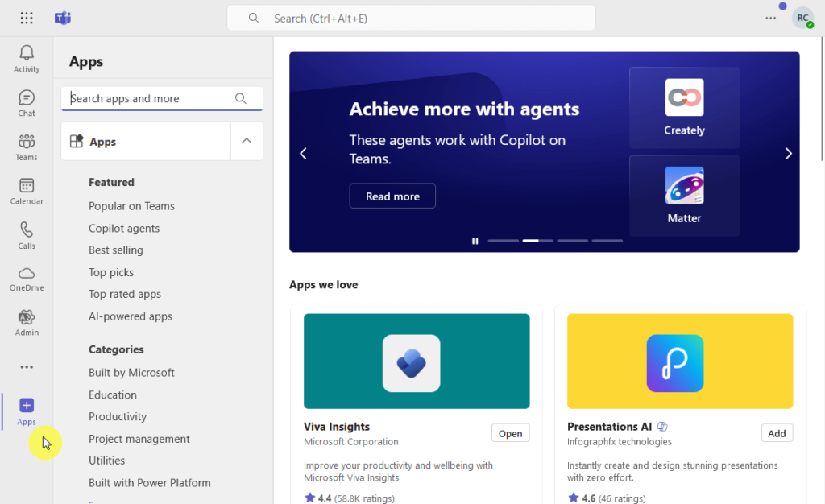This screenshot has height=504, width=825.
Task: Open Teams in the left rail
Action: point(27,147)
